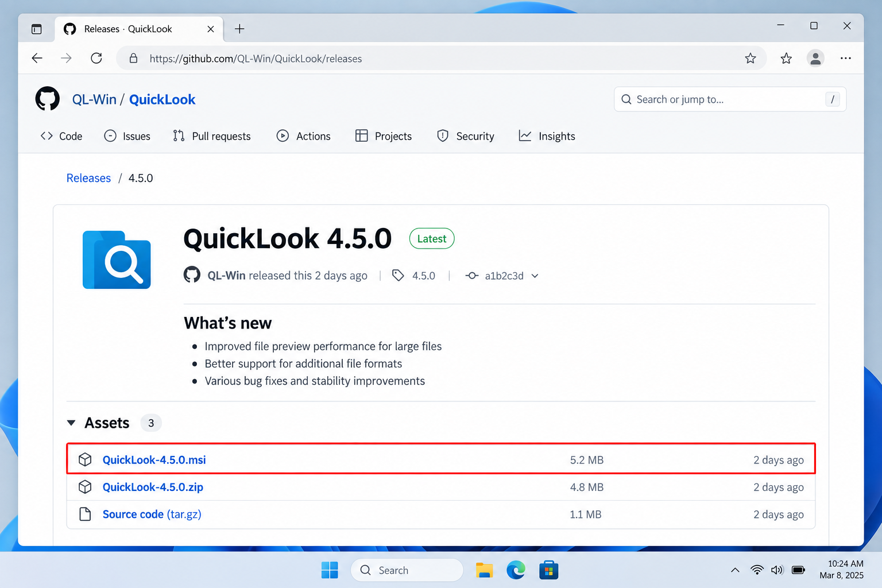The image size is (882, 588).
Task: Click the package icon of QuickLook-4.5.0.msi
Action: pyautogui.click(x=85, y=459)
